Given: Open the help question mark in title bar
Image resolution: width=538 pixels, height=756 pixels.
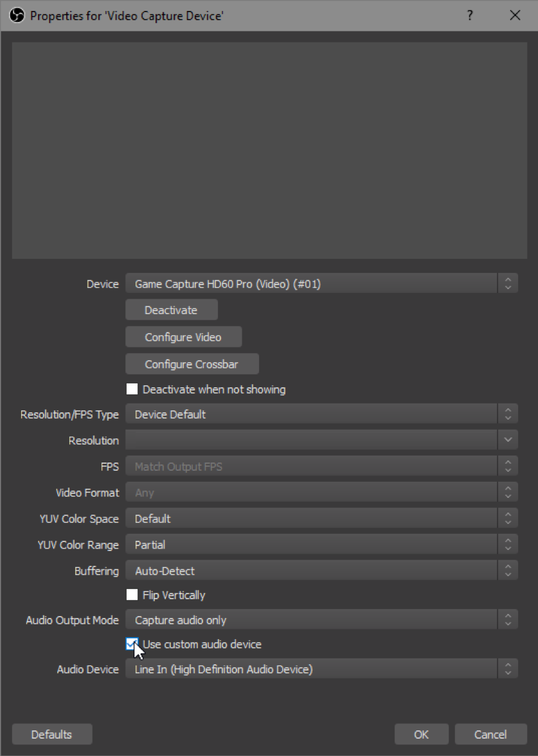Looking at the screenshot, I should pos(470,15).
